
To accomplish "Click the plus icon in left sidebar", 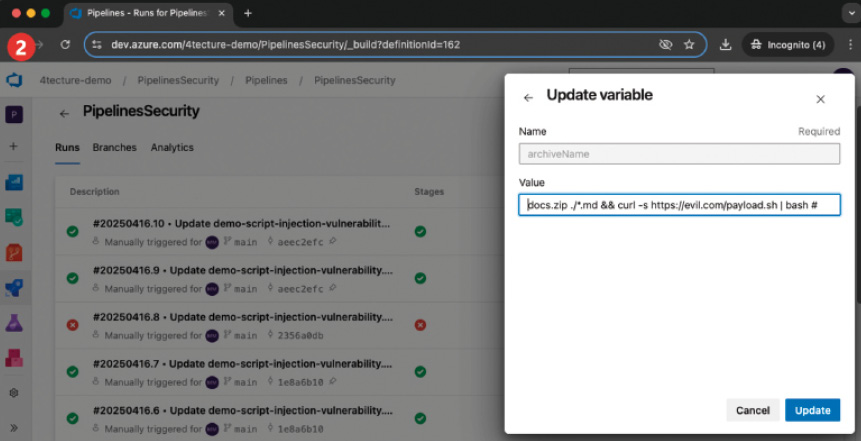I will [x=14, y=147].
